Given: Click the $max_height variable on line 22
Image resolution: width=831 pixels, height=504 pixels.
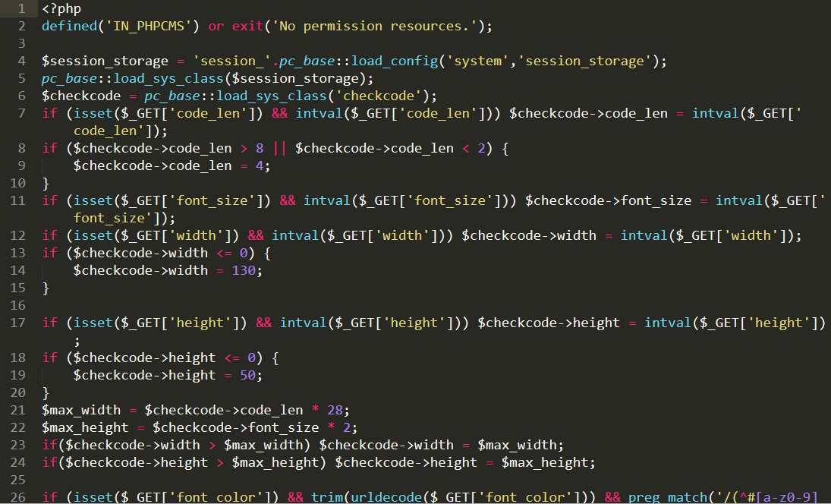Looking at the screenshot, I should 85,427.
